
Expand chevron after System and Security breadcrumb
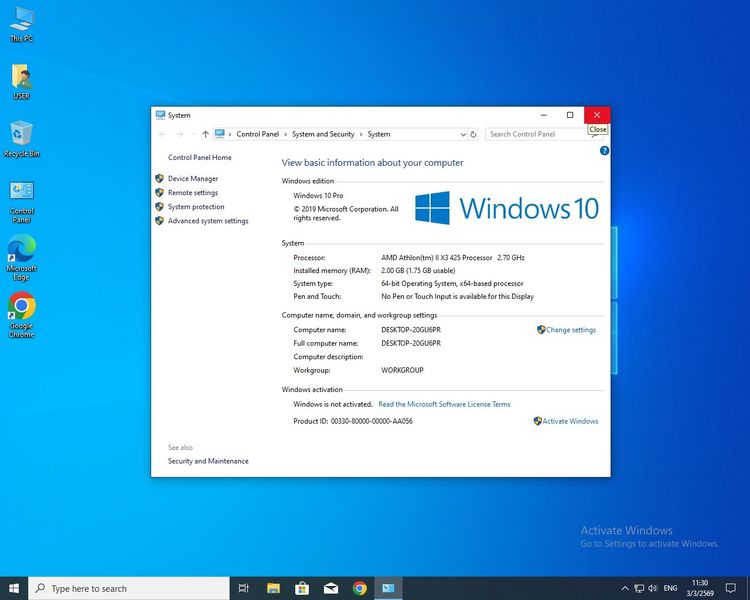(361, 134)
